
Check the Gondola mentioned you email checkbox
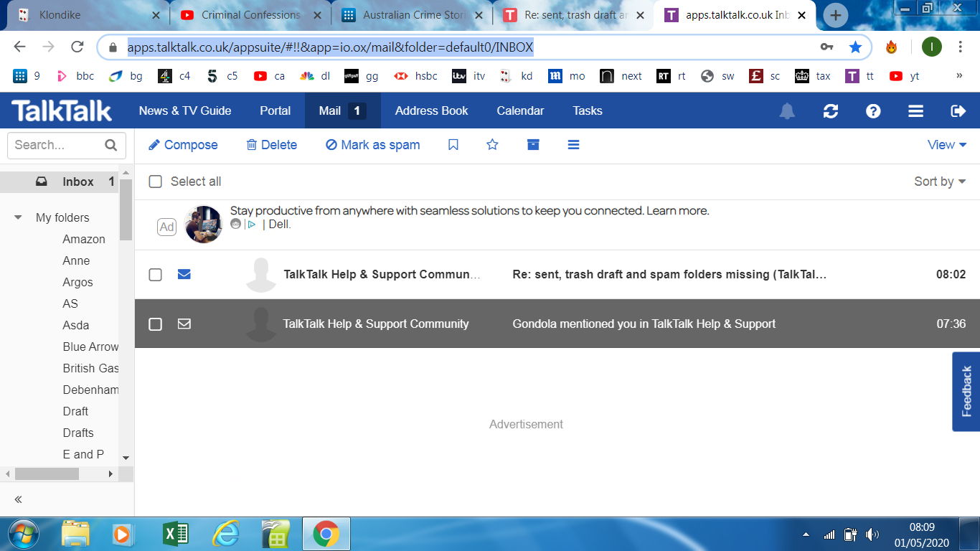click(x=155, y=324)
